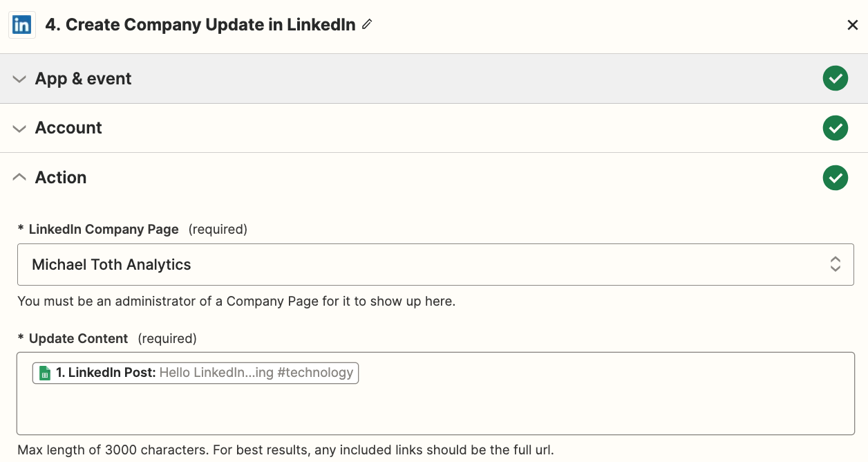The image size is (868, 462).
Task: Click the Account green checkmark icon
Action: point(835,128)
